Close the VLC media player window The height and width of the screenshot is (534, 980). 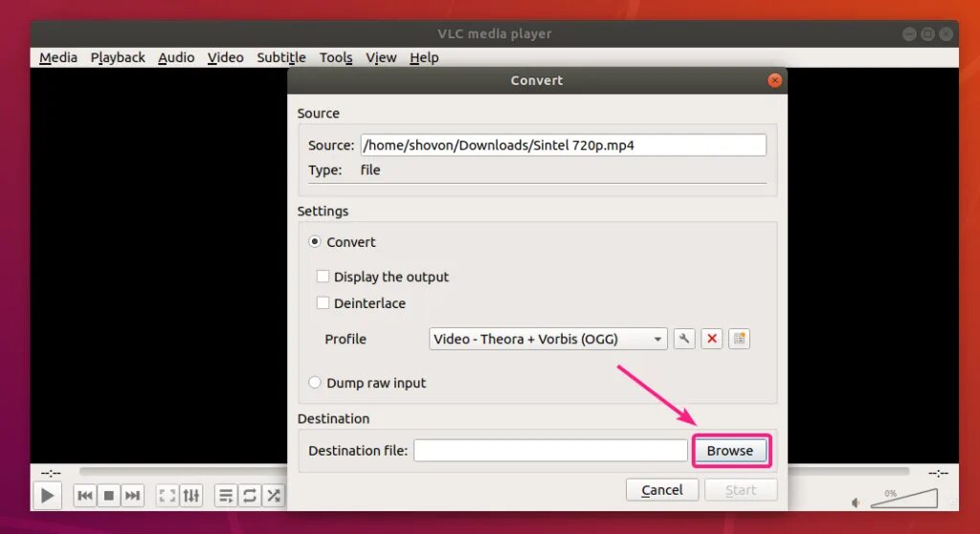(x=947, y=33)
